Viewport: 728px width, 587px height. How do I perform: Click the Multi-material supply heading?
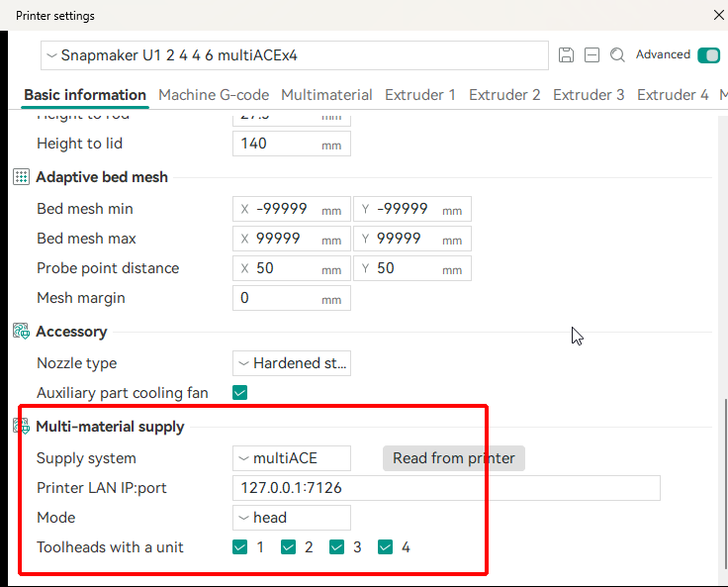(110, 427)
